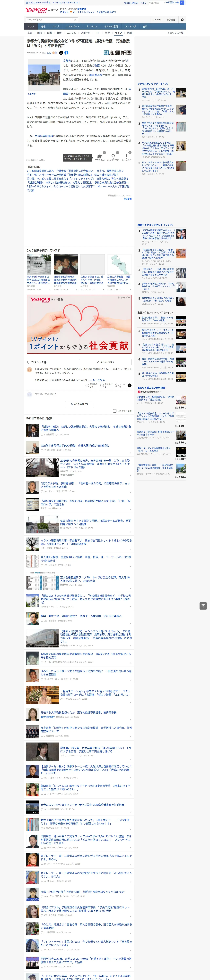This screenshot has width=210, height=980.
Task: Click 共感した smiley reaction on comment
Action: [x=88, y=385]
